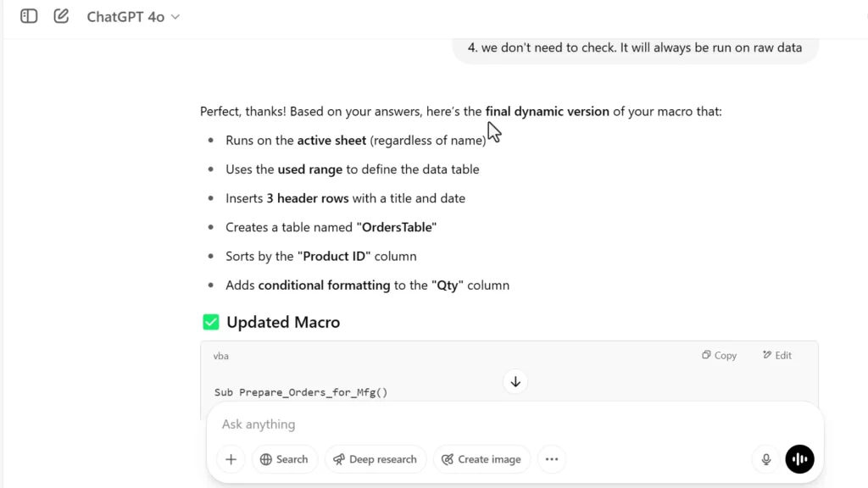868x488 pixels.
Task: Edit the VBA code block
Action: point(777,355)
